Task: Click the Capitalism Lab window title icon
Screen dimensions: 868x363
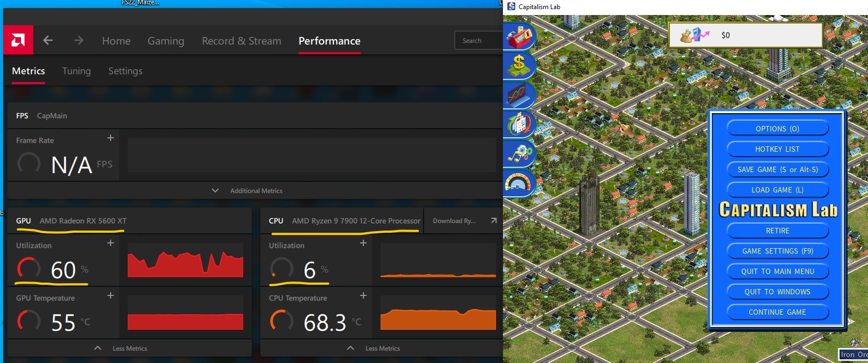Action: [x=511, y=6]
